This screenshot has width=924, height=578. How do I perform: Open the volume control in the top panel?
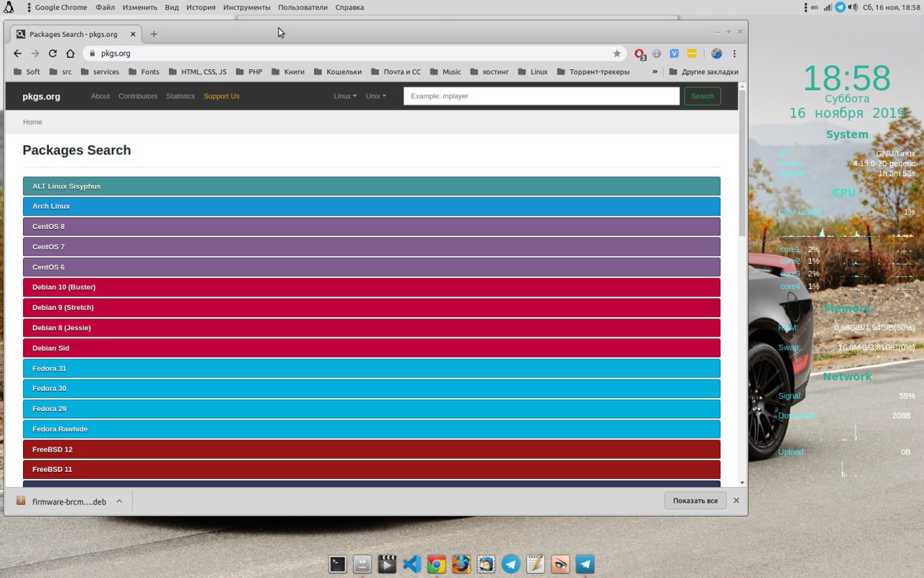pos(853,7)
